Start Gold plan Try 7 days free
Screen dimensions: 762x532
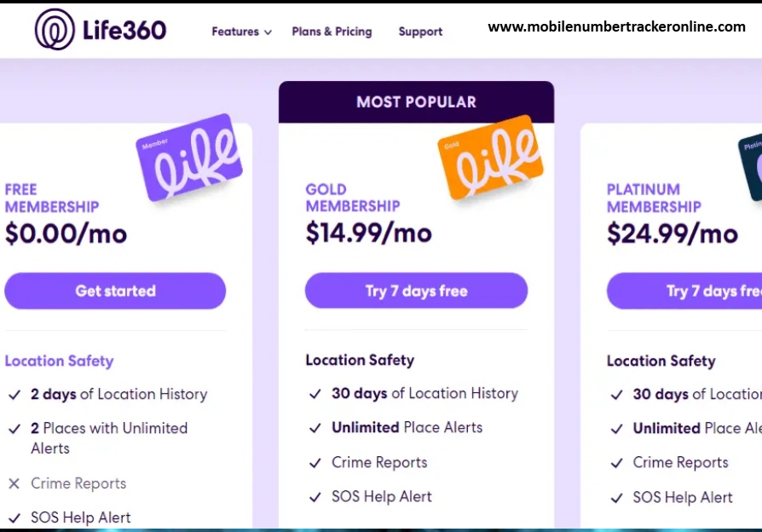coord(416,291)
